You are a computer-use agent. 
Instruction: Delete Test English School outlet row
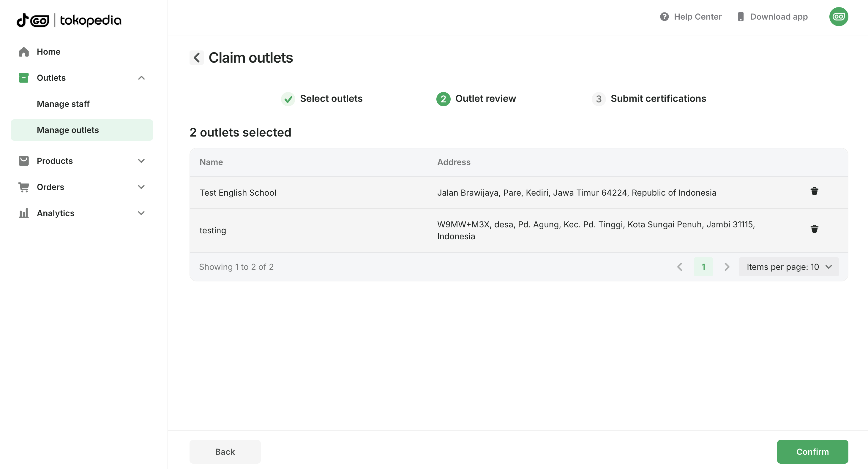tap(814, 191)
